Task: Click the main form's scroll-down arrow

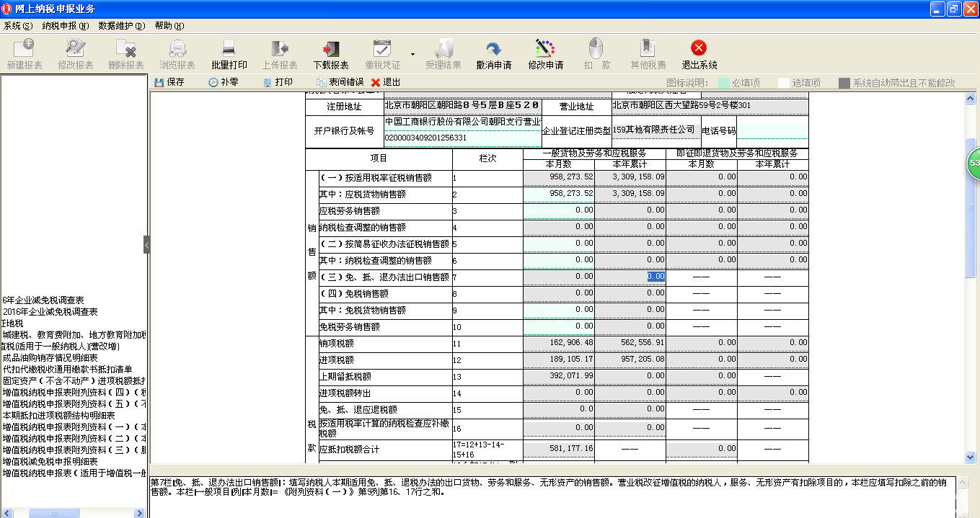Action: click(970, 457)
